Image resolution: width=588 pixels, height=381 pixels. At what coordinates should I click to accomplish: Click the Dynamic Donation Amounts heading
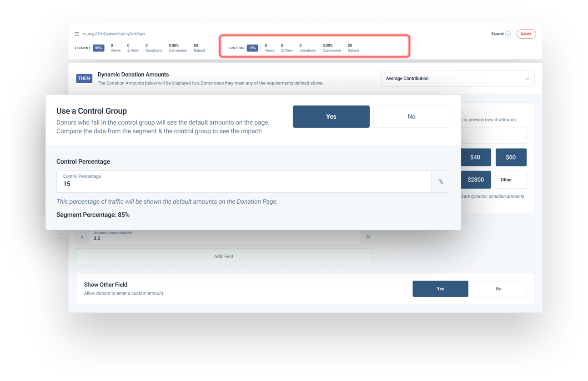coord(133,75)
